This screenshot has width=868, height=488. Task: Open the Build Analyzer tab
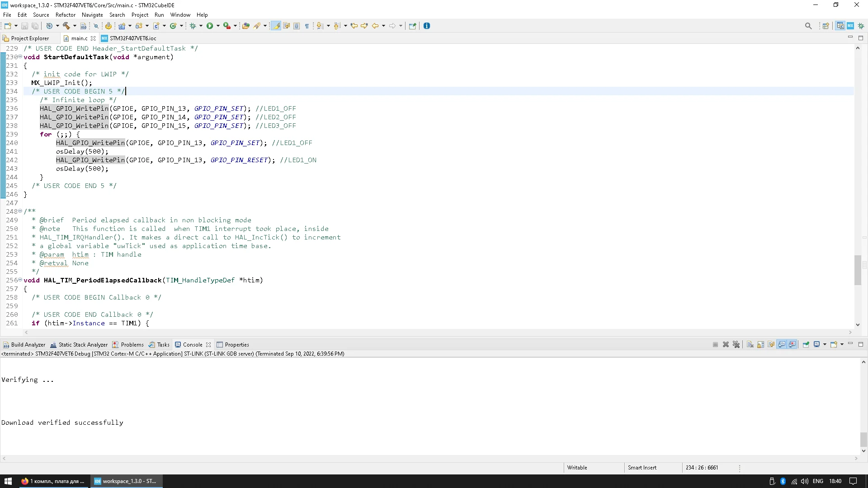(28, 344)
